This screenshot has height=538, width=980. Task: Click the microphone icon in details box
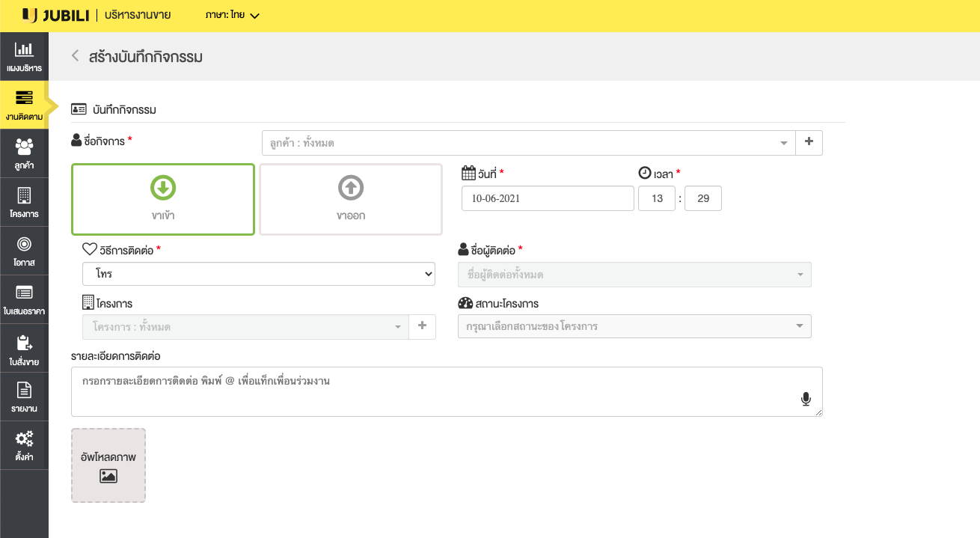pyautogui.click(x=806, y=400)
